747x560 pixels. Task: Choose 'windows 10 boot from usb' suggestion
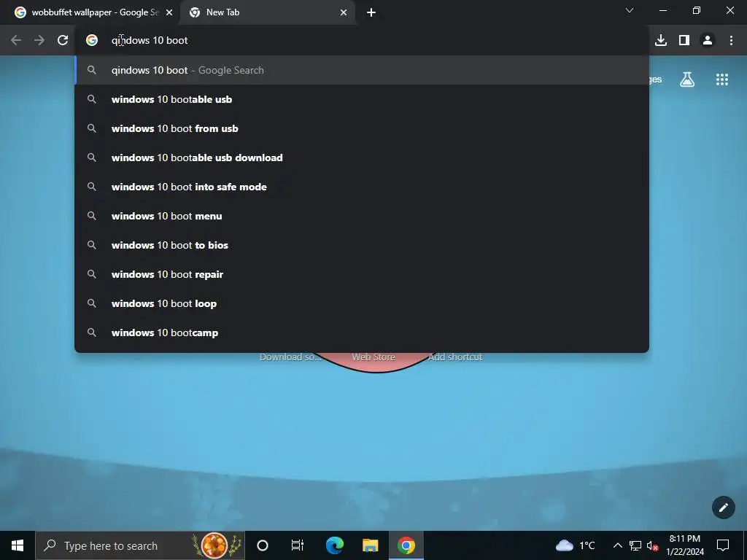[362, 128]
